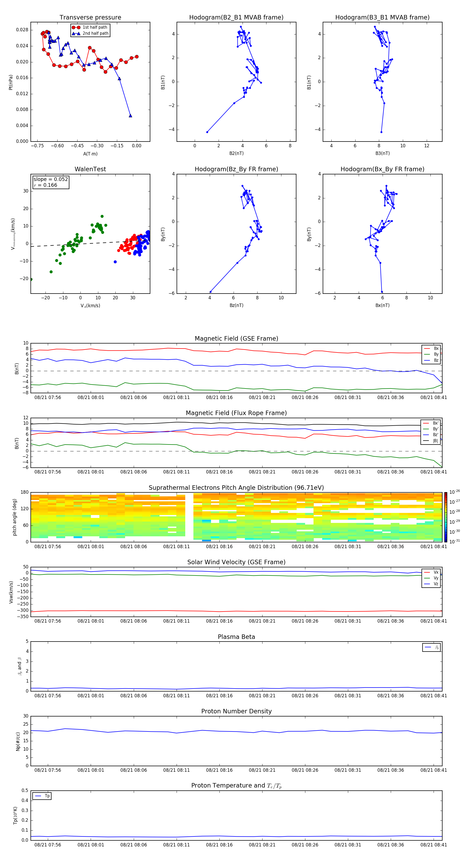Click 'Solar Wind Velocity (GSE Frame)' title
Viewport: 473px width, 868px height.
pyautogui.click(x=236, y=562)
